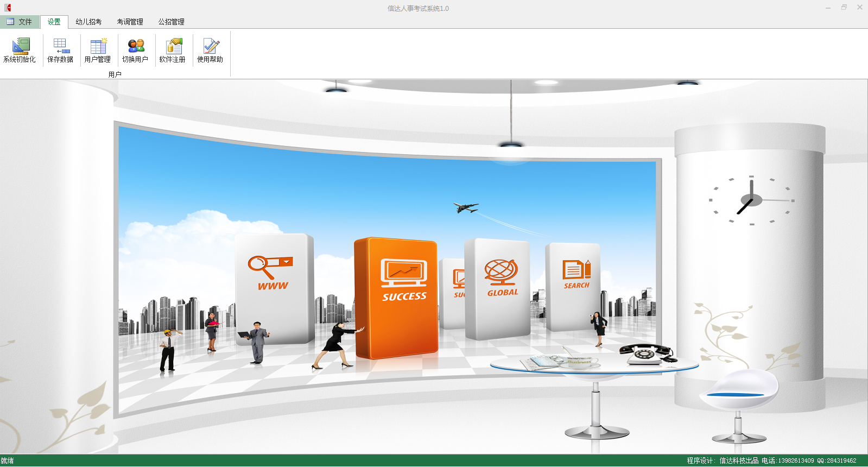The width and height of the screenshot is (868, 467).
Task: Switch to the 设置 settings tab
Action: pyautogui.click(x=54, y=22)
